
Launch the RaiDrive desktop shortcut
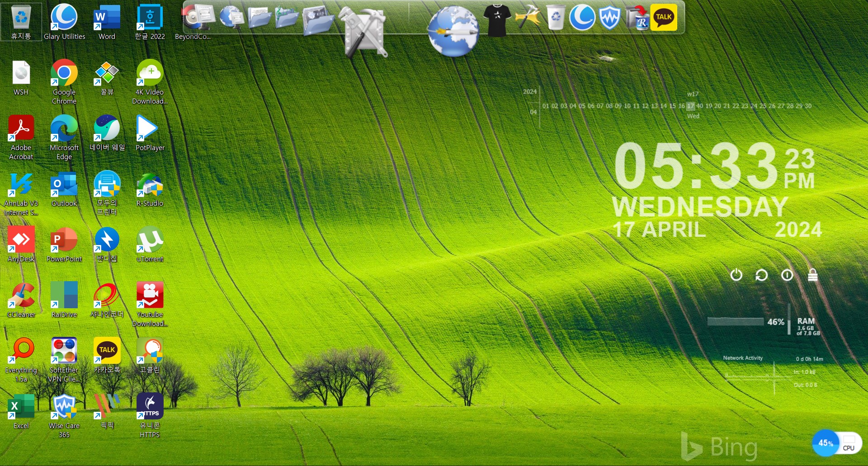64,300
